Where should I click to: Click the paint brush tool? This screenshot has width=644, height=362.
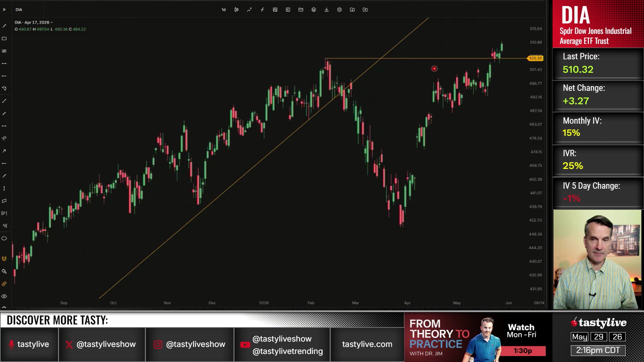point(4,271)
